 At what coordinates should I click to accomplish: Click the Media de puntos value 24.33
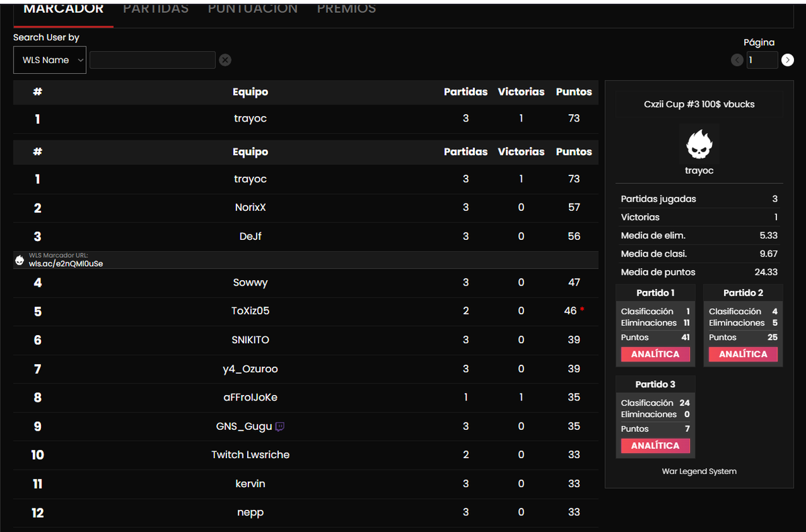pyautogui.click(x=766, y=272)
